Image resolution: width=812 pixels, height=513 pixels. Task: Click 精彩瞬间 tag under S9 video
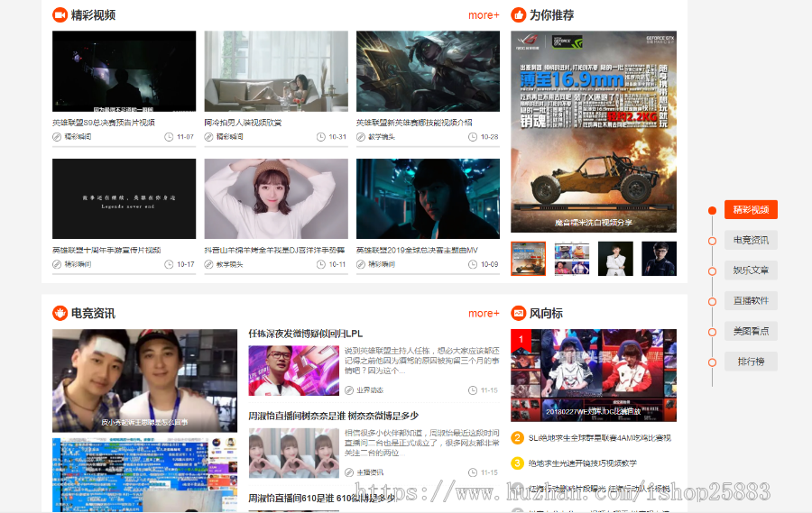(78, 137)
